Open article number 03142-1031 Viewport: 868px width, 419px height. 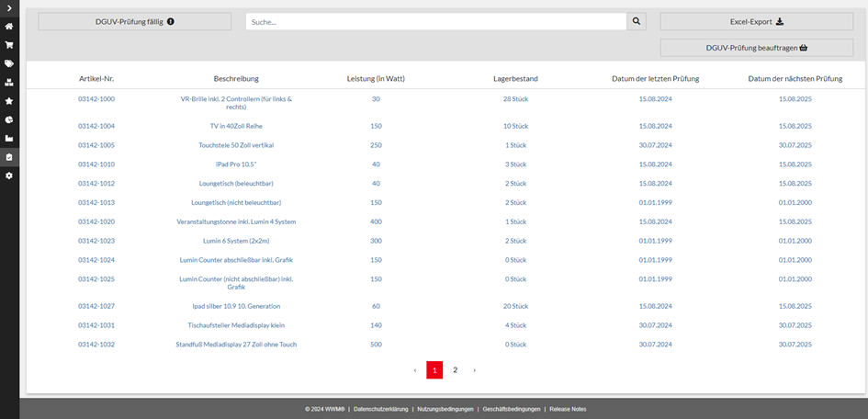pos(96,325)
